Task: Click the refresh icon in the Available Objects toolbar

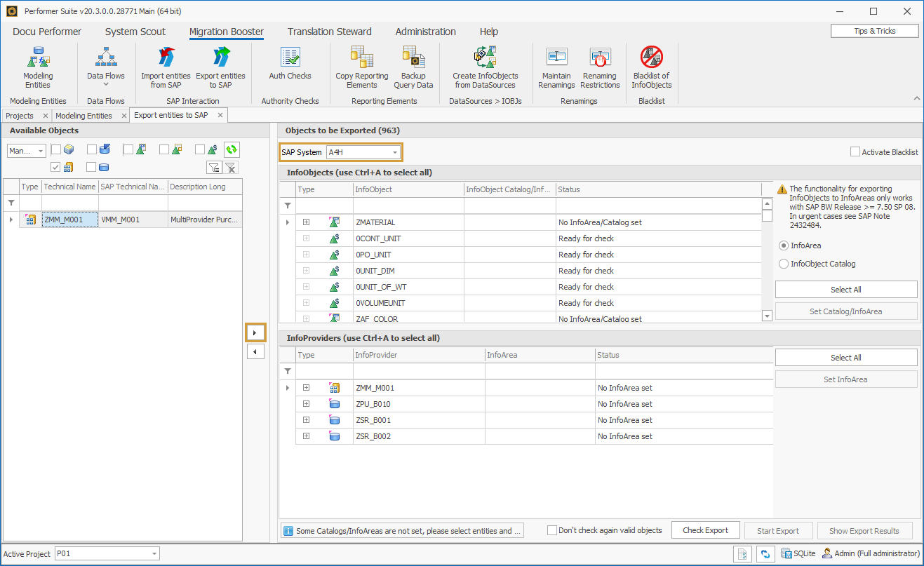Action: pyautogui.click(x=232, y=149)
